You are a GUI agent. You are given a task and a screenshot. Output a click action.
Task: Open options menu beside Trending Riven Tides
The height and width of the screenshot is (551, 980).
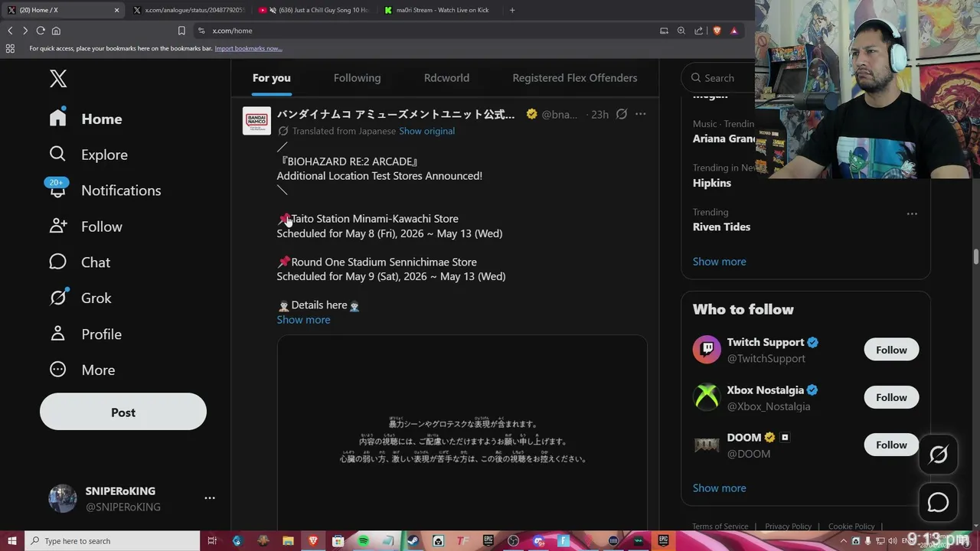(912, 214)
